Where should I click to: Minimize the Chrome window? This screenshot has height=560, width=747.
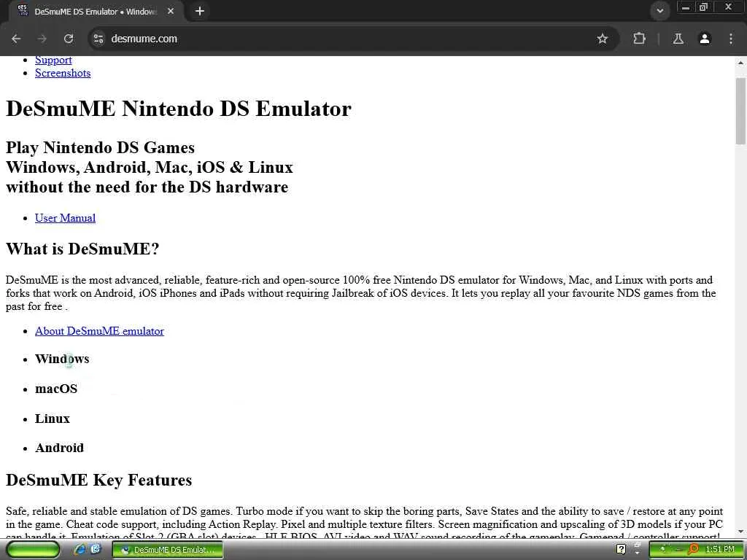click(686, 7)
